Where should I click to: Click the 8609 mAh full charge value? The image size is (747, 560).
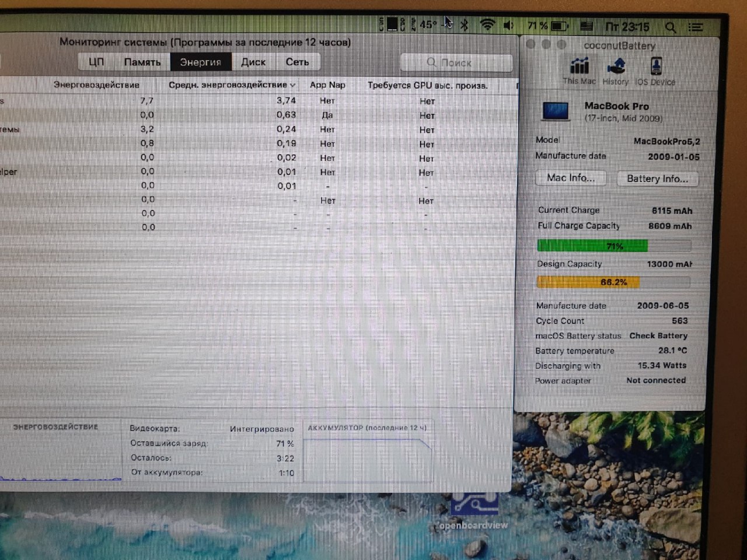coord(670,226)
